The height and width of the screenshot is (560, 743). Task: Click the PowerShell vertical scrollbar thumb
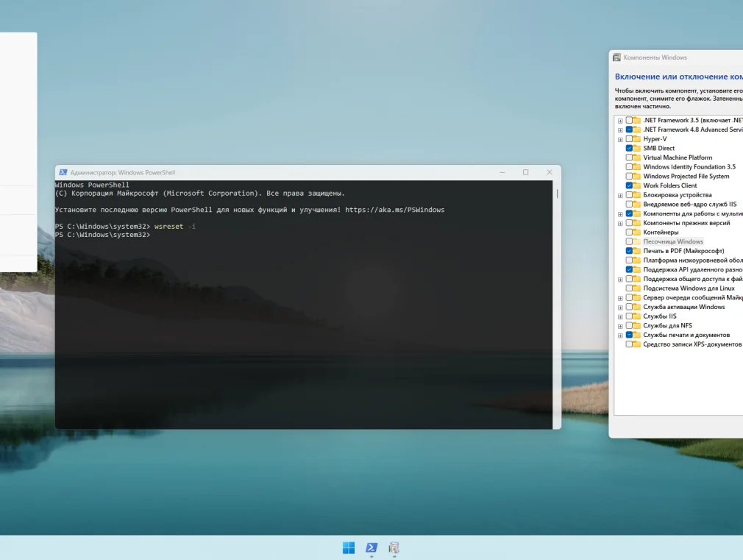point(557,194)
